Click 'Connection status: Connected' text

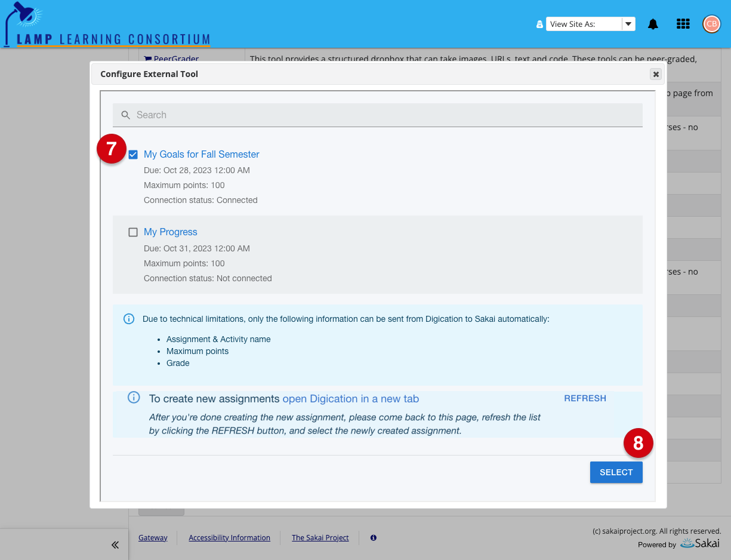point(201,200)
